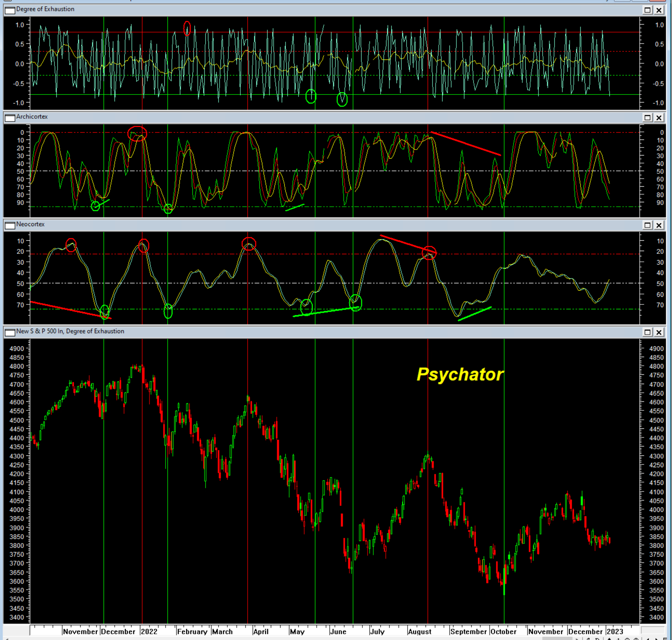Open the Archicortex pane system menu icon

pyautogui.click(x=10, y=118)
